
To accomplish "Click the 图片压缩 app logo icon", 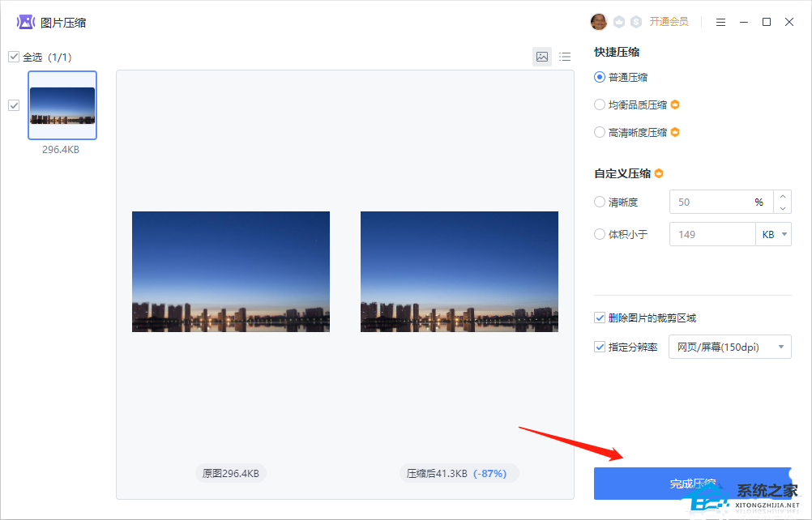I will pos(26,22).
